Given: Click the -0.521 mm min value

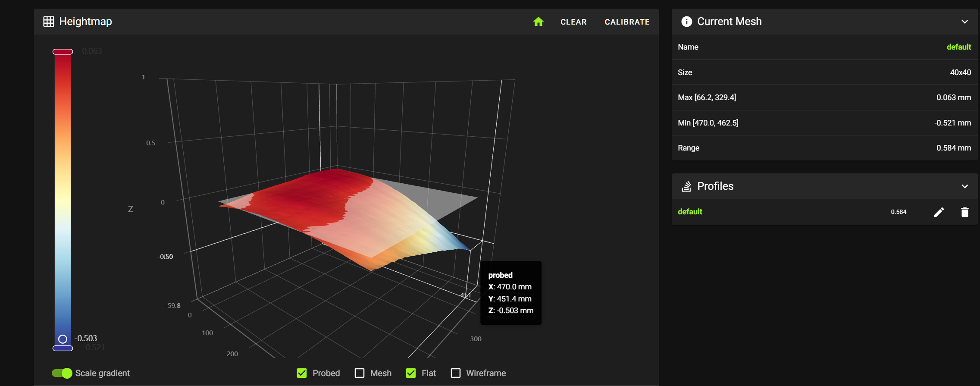Looking at the screenshot, I should 953,123.
